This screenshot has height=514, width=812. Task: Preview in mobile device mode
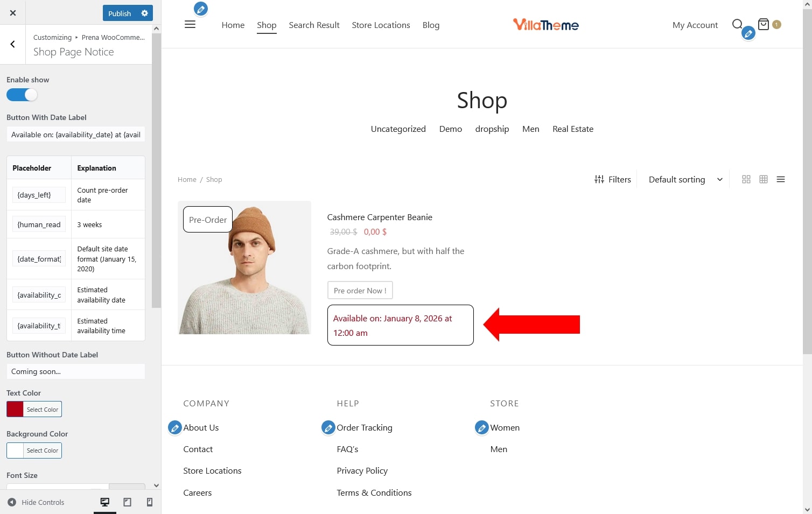[150, 502]
